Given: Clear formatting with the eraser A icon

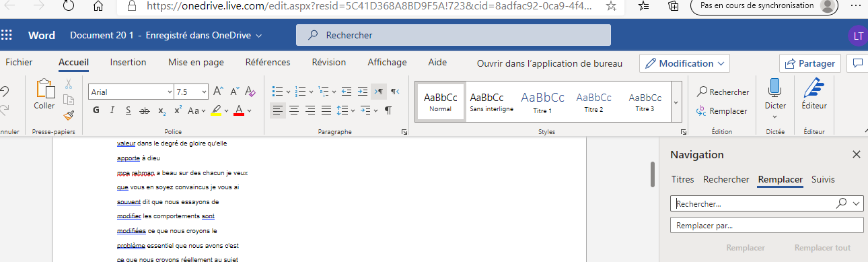Looking at the screenshot, I should pyautogui.click(x=250, y=92).
